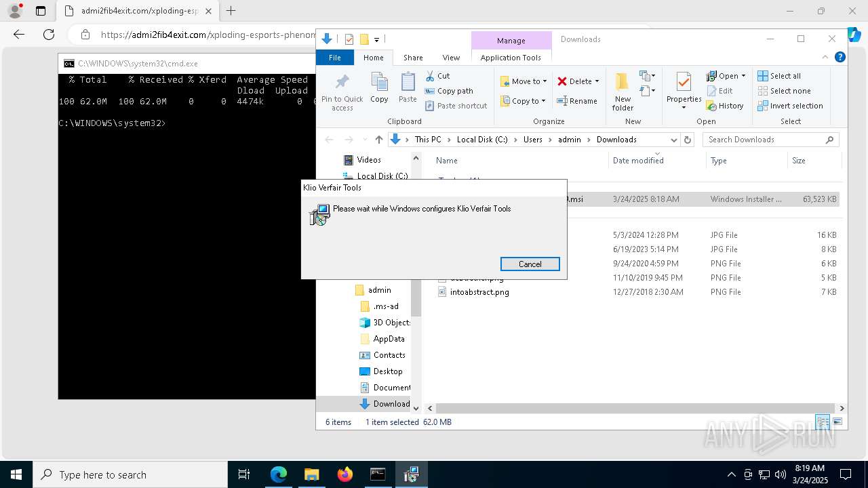Image resolution: width=868 pixels, height=488 pixels.
Task: Click History in the Open group
Action: tap(725, 106)
